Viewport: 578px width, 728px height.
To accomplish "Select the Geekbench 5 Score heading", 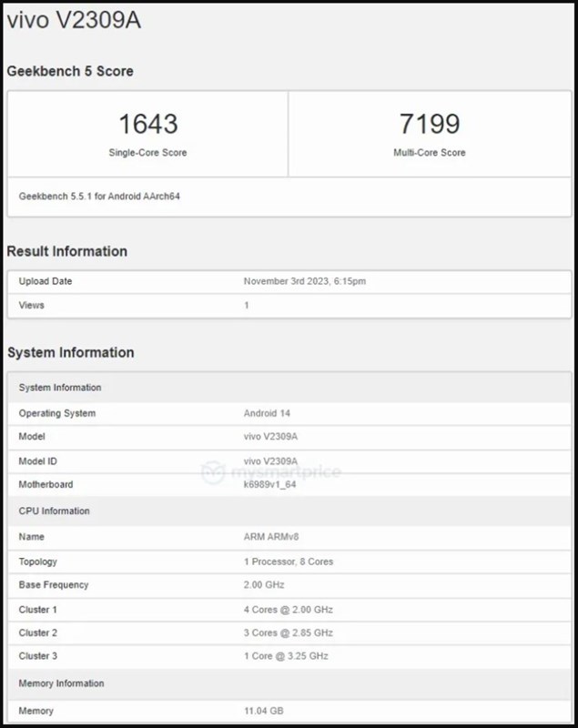I will [x=70, y=71].
